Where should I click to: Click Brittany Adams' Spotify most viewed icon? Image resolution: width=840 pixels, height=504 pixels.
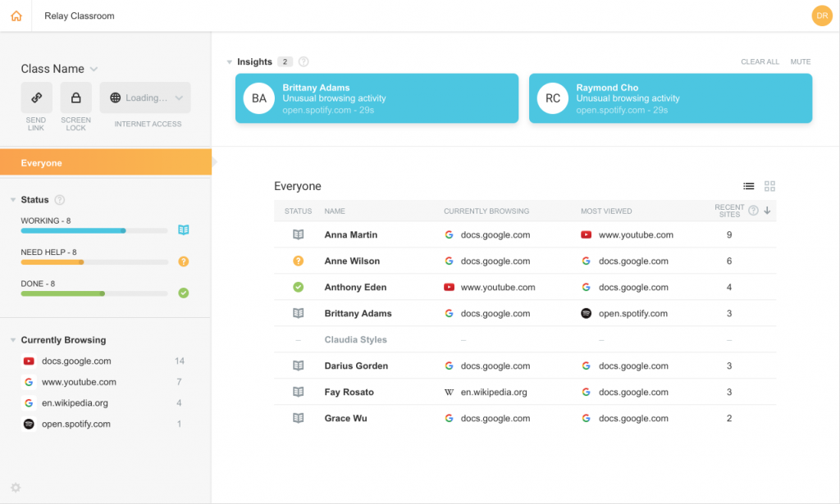(586, 313)
